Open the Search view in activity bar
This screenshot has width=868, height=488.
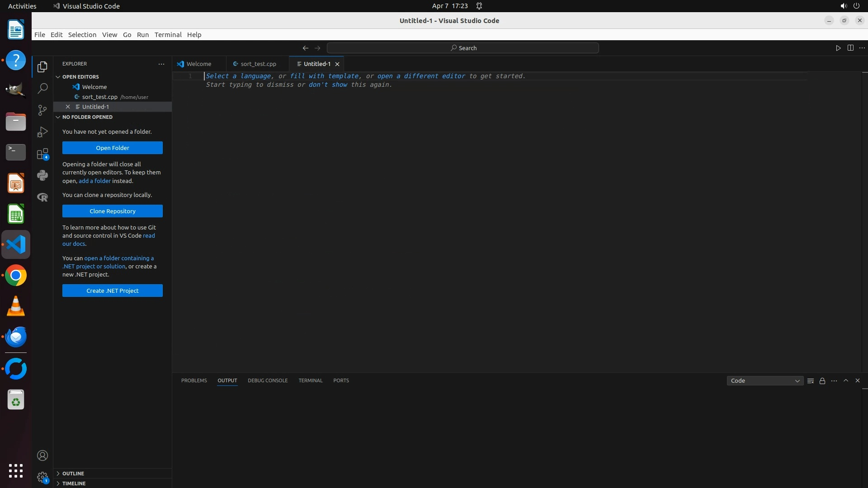(x=42, y=89)
